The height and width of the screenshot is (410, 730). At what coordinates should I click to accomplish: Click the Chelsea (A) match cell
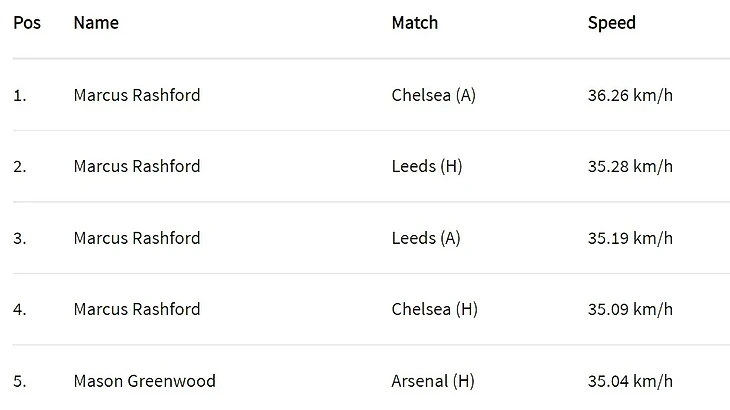[x=433, y=95]
